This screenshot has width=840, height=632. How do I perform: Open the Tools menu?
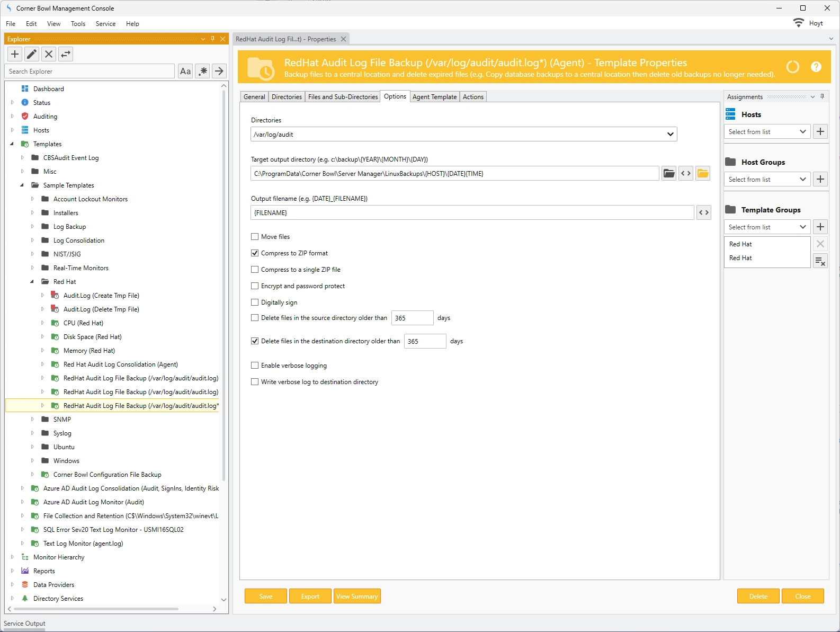78,24
